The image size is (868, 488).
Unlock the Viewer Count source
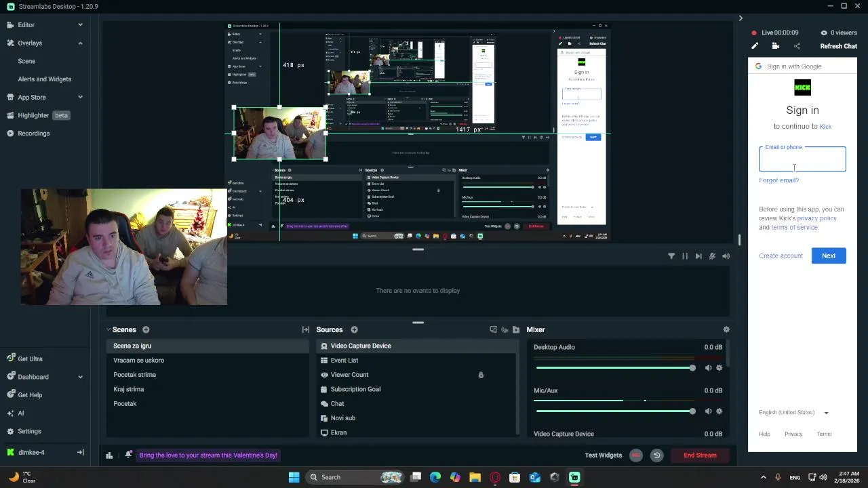coord(481,375)
